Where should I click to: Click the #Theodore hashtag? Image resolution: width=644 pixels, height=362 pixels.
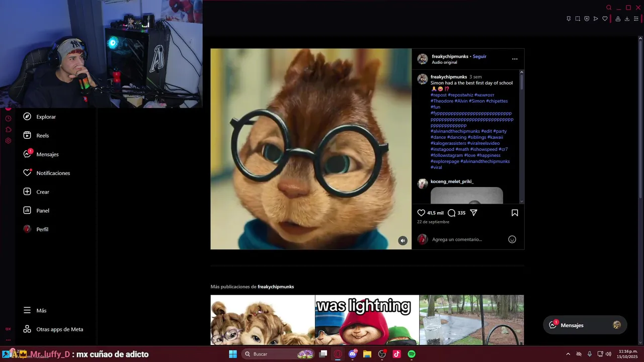[x=442, y=101]
